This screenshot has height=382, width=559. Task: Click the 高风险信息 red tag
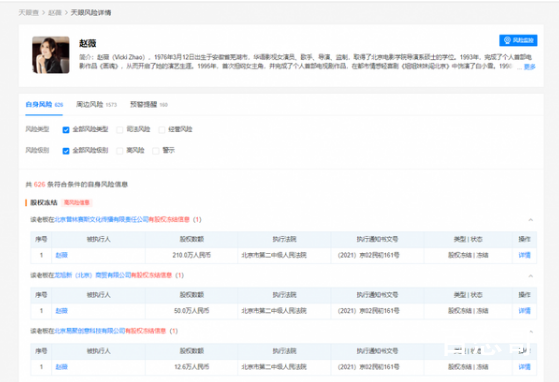77,203
